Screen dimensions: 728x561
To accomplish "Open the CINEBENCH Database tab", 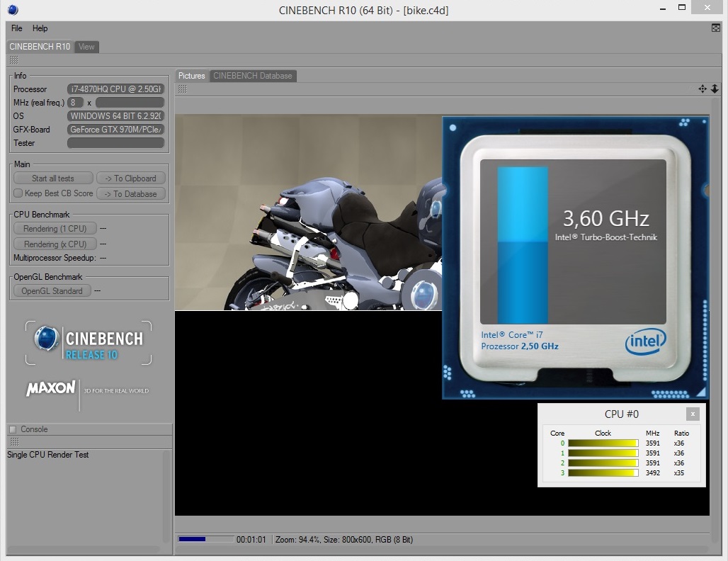I will (253, 76).
